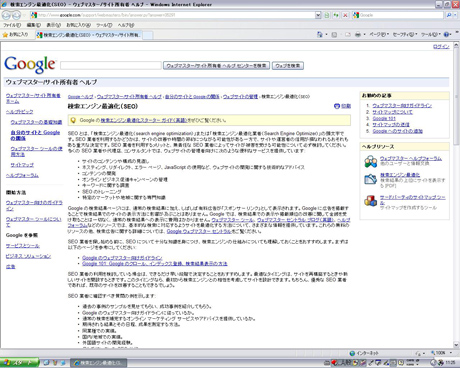This screenshot has width=460, height=368.
Task: Click the インターネット zone globe in status bar
Action: 352,353
